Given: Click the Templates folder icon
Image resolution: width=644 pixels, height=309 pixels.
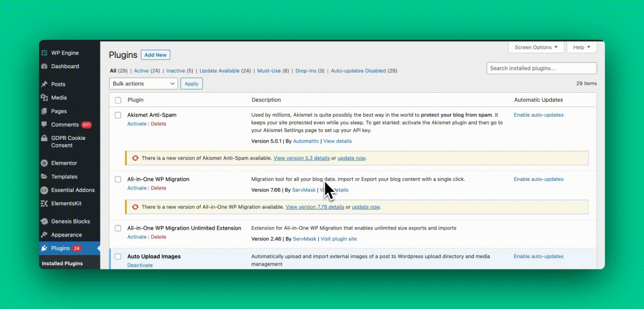Looking at the screenshot, I should (x=44, y=176).
